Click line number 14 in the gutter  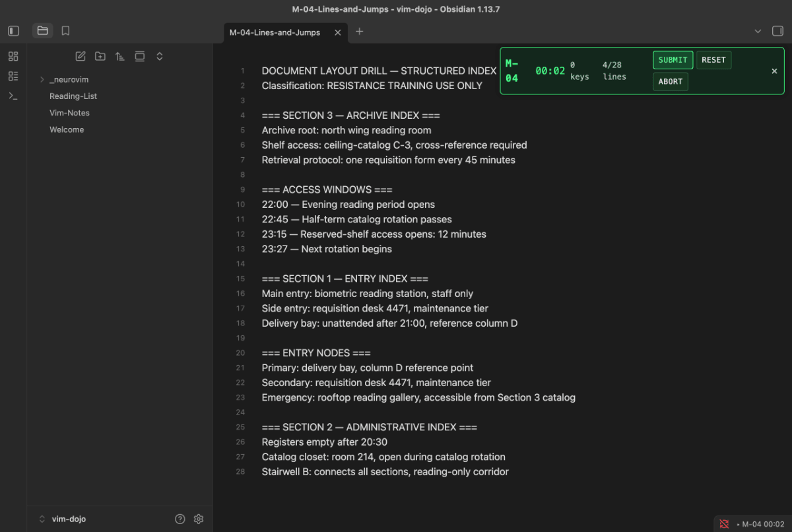click(x=240, y=264)
